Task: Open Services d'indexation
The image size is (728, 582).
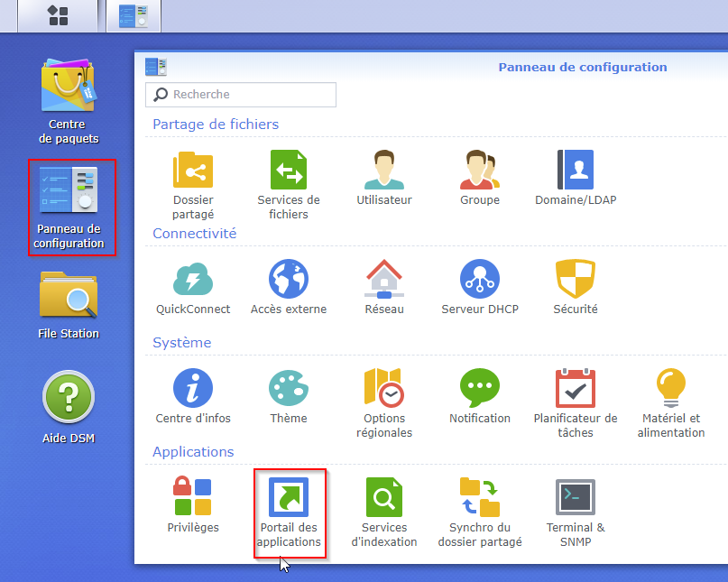Action: click(384, 513)
